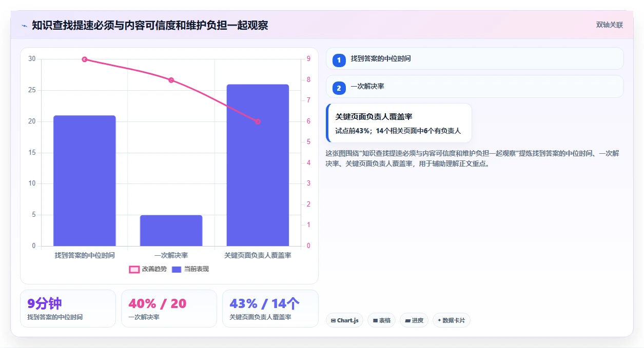Click the 表格 tag
Screen dimensions: 644x348
coord(381,320)
